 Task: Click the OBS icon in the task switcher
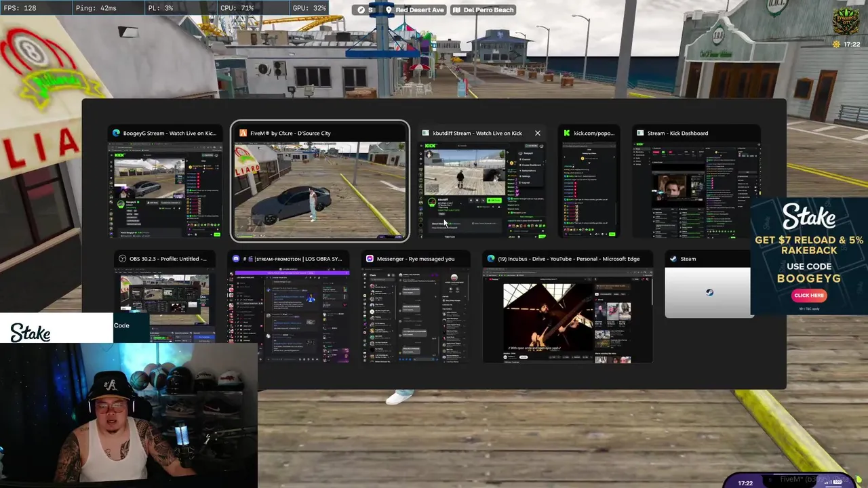click(122, 259)
